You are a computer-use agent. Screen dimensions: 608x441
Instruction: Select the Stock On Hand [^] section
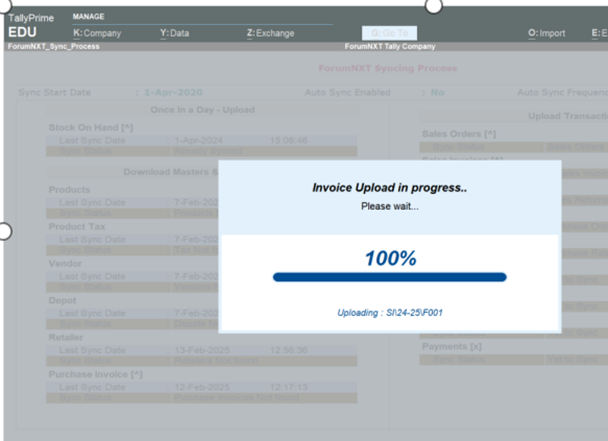[91, 128]
